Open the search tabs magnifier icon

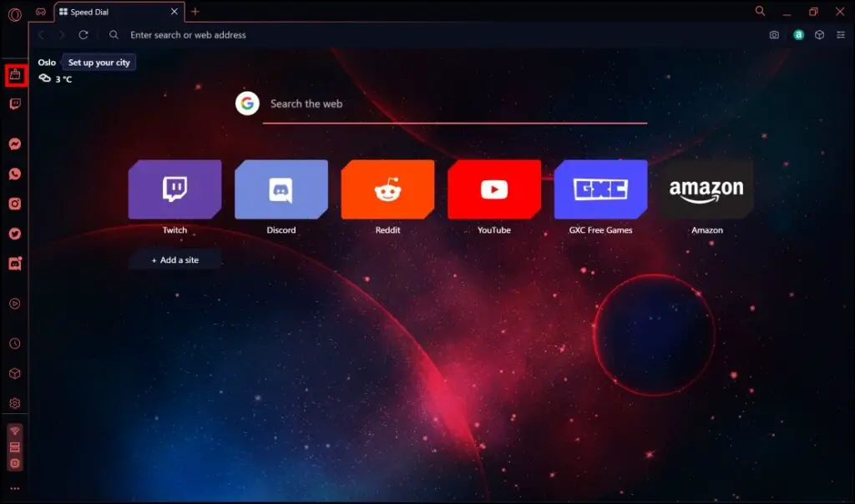[x=760, y=11]
